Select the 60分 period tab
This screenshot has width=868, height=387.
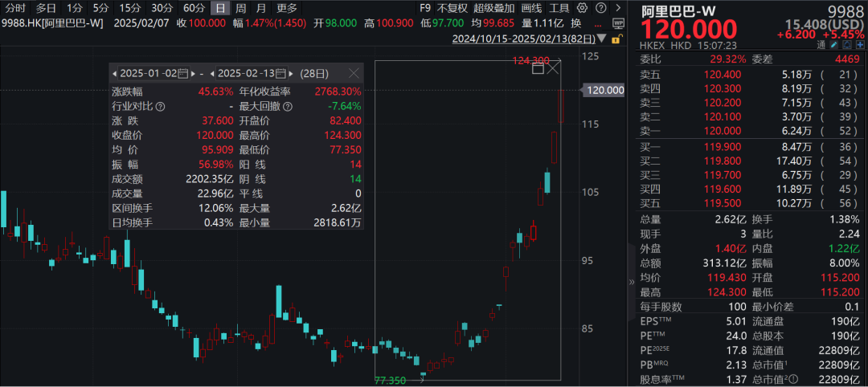[194, 8]
